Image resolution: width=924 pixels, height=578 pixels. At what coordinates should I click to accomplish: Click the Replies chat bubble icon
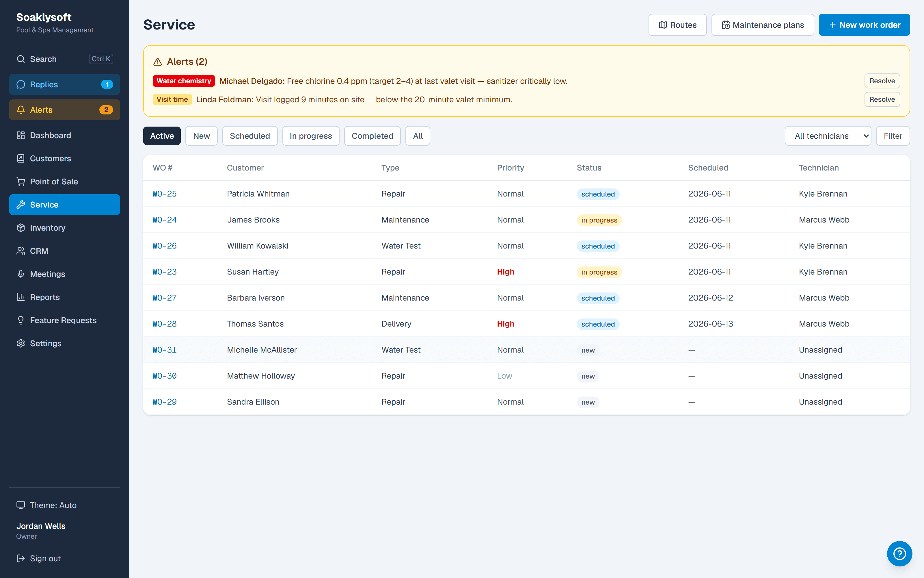[21, 84]
